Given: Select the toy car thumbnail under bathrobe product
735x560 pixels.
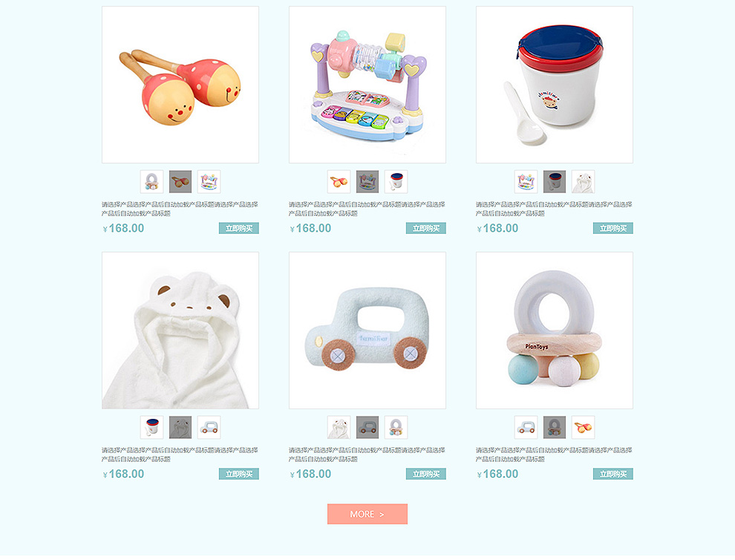Looking at the screenshot, I should 209,427.
